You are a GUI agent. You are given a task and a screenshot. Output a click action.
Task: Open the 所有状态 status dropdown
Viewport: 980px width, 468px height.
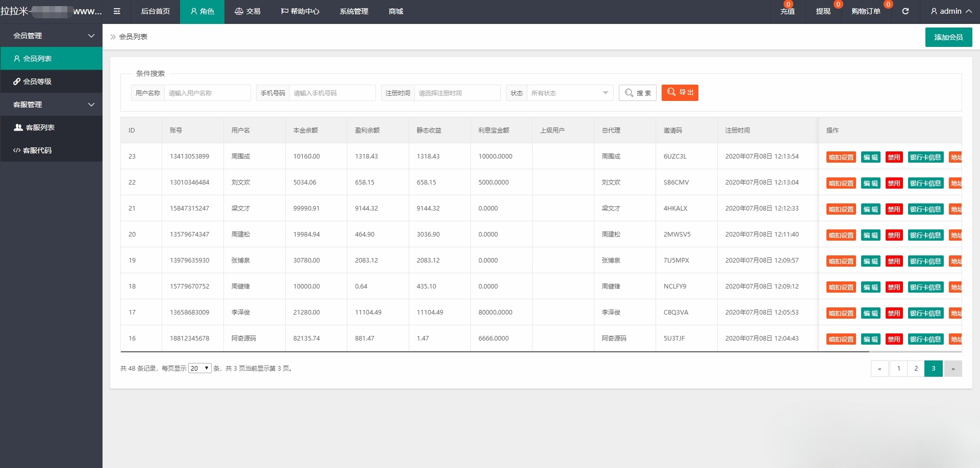[569, 93]
